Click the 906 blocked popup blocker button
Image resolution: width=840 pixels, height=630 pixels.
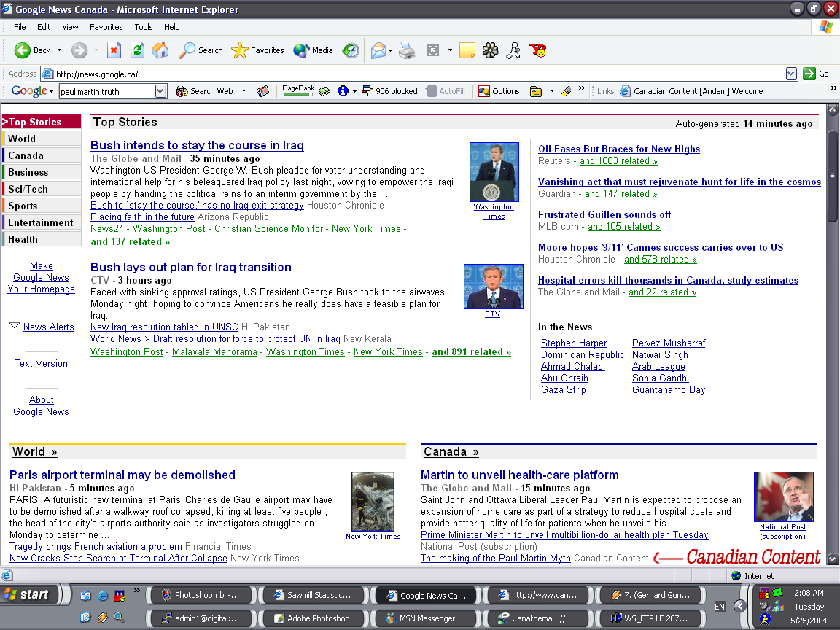point(389,91)
